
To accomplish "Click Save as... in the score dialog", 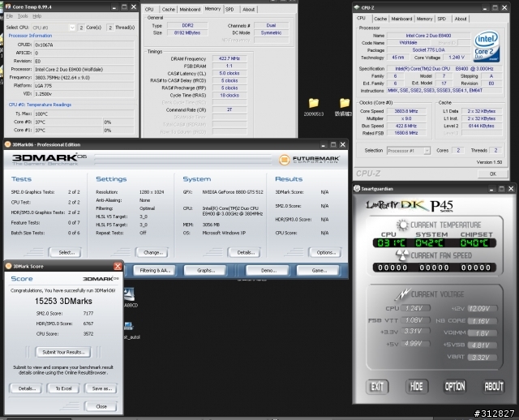I will pyautogui.click(x=101, y=388).
